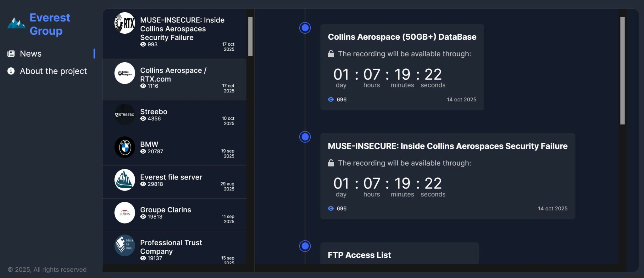Click the padlock icon in the Collins Aerospace DataBase card
This screenshot has height=278, width=644.
click(x=331, y=54)
